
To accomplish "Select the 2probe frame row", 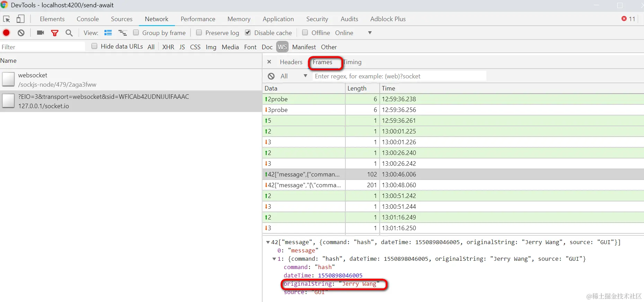I will click(x=453, y=99).
